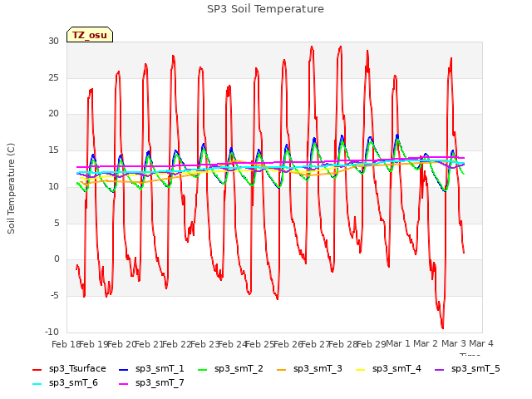Click the 25 y-axis tick label
Viewport: 532px width, 399px height.
pos(53,77)
